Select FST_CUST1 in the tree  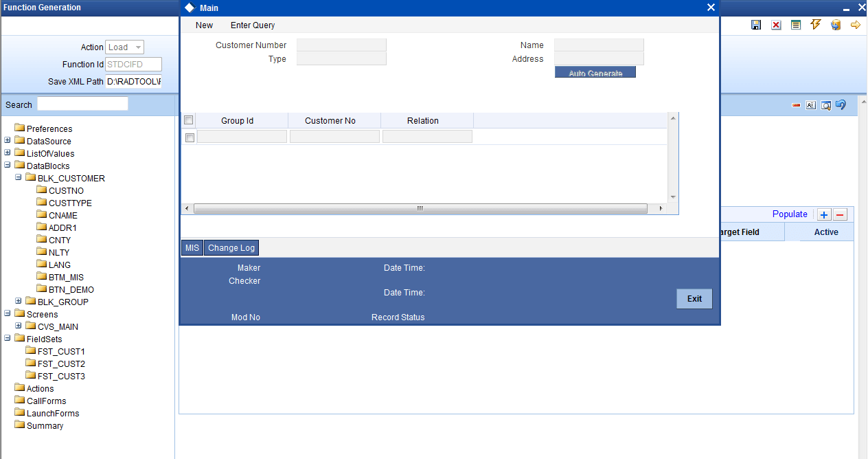(61, 351)
